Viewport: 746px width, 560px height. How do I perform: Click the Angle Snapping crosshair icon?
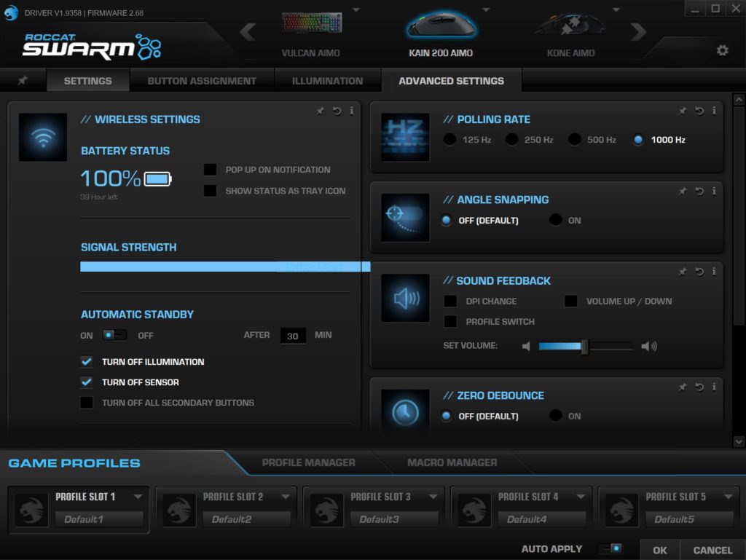tap(405, 218)
